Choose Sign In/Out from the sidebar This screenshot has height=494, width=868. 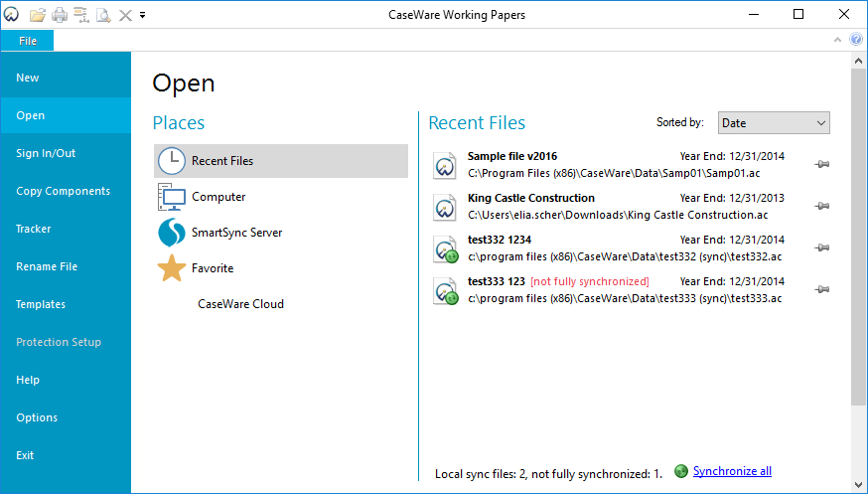(x=66, y=153)
